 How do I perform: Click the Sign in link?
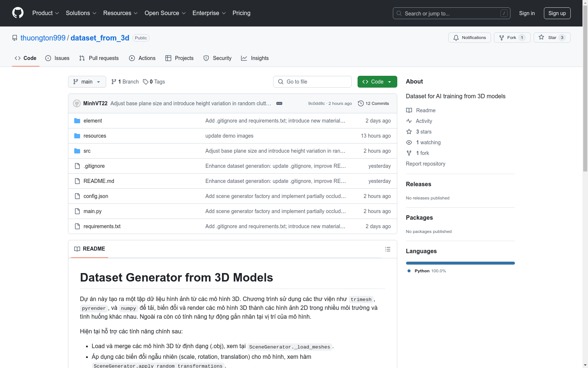tap(527, 13)
